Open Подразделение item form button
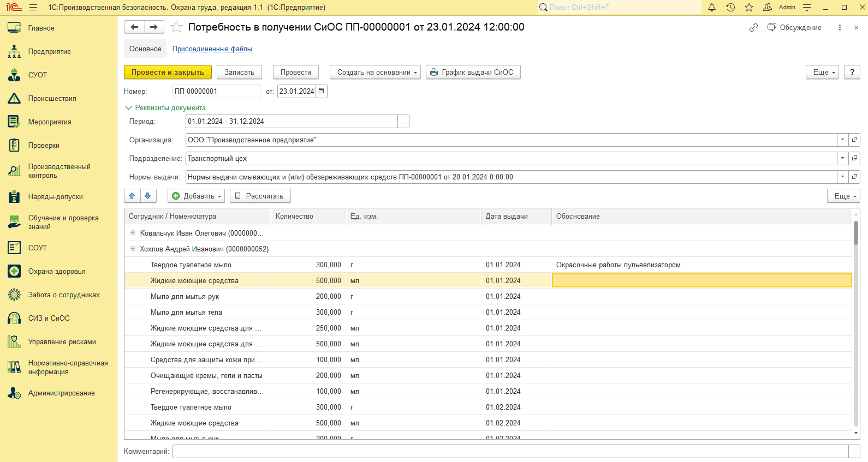 pyautogui.click(x=854, y=159)
